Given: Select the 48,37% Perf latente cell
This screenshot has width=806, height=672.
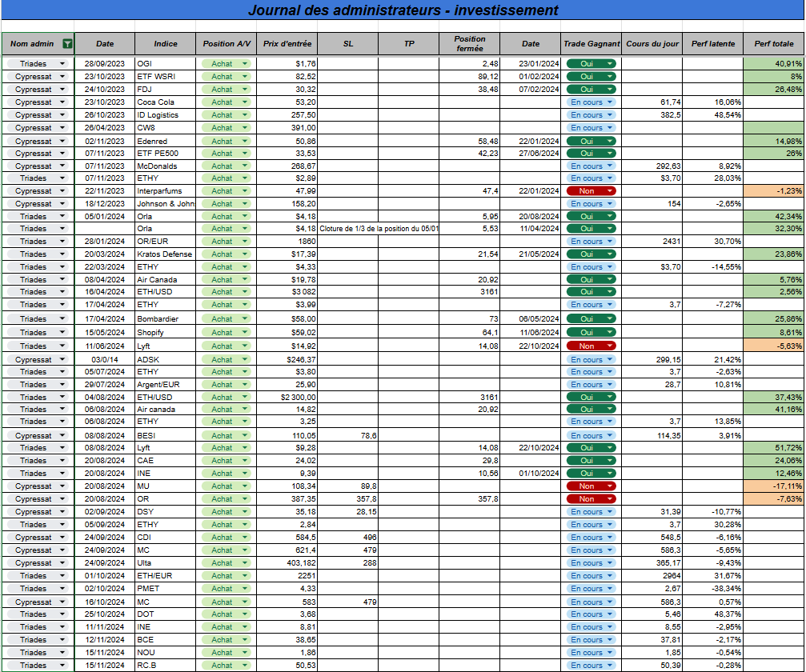Looking at the screenshot, I should click(713, 614).
